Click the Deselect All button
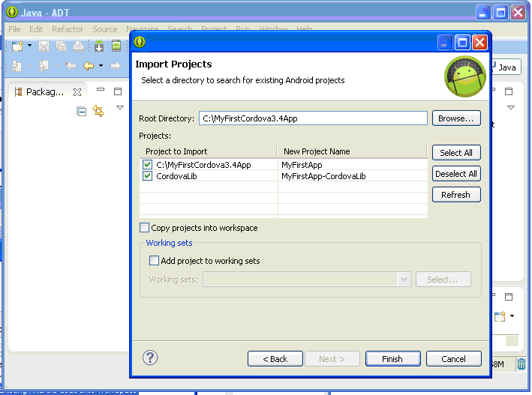Image resolution: width=532 pixels, height=395 pixels. point(456,174)
